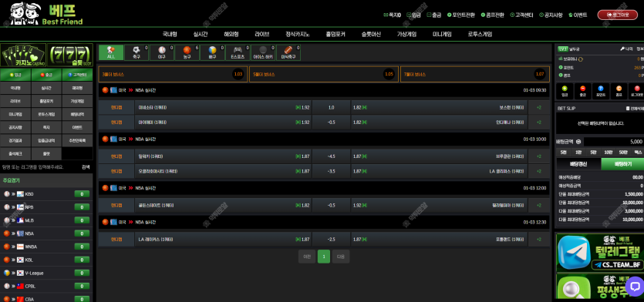
Task: Open WNBA league in 주요경기 list
Action: 46,247
